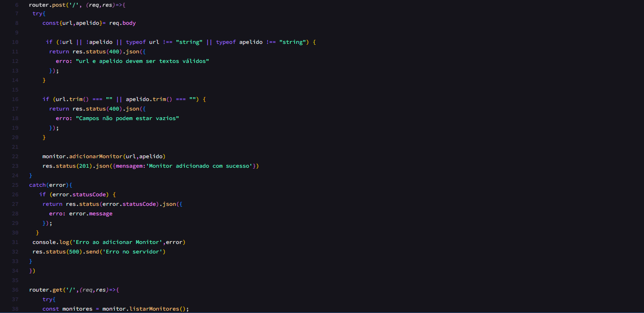Viewport: 644px width, 313px height.
Task: Click line number 38 in the gutter
Action: (15, 309)
